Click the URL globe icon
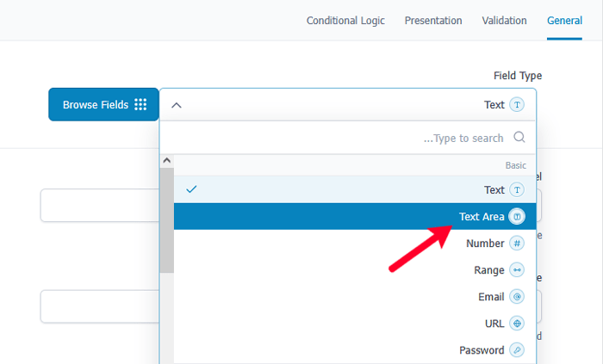This screenshot has height=364, width=603. coord(517,324)
